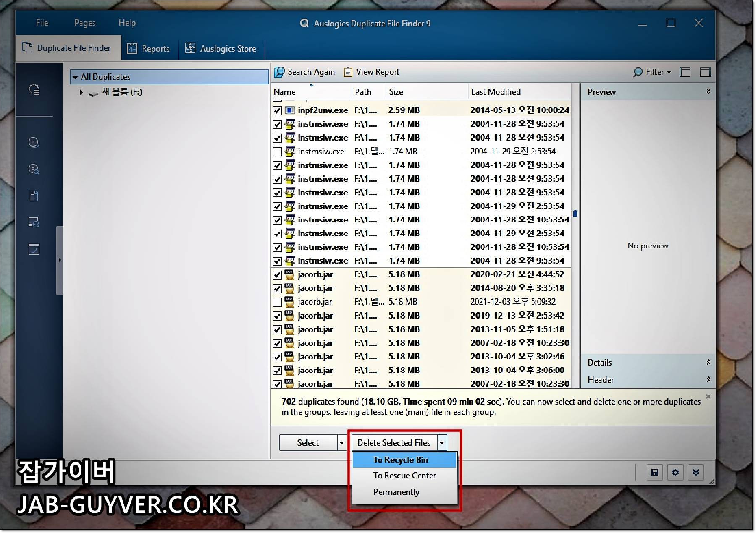The width and height of the screenshot is (756, 533).
Task: Click the Duplicate File Finder tab icon
Action: pos(27,48)
